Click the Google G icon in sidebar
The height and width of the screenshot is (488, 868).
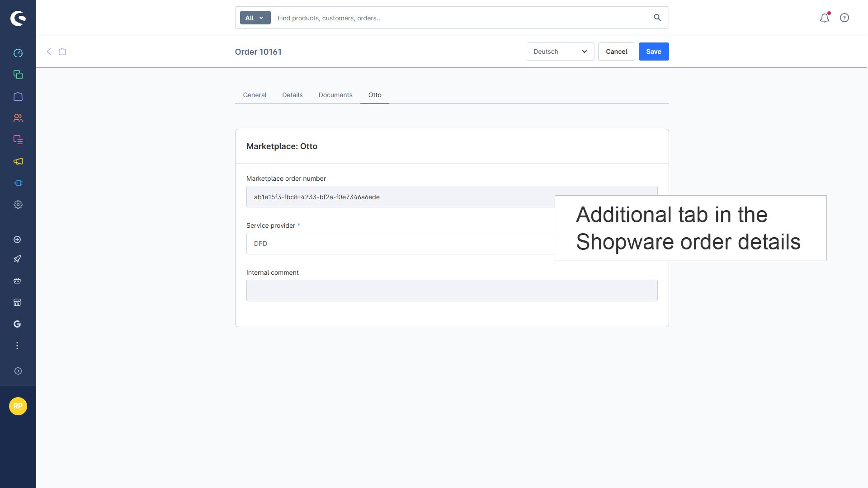click(17, 324)
